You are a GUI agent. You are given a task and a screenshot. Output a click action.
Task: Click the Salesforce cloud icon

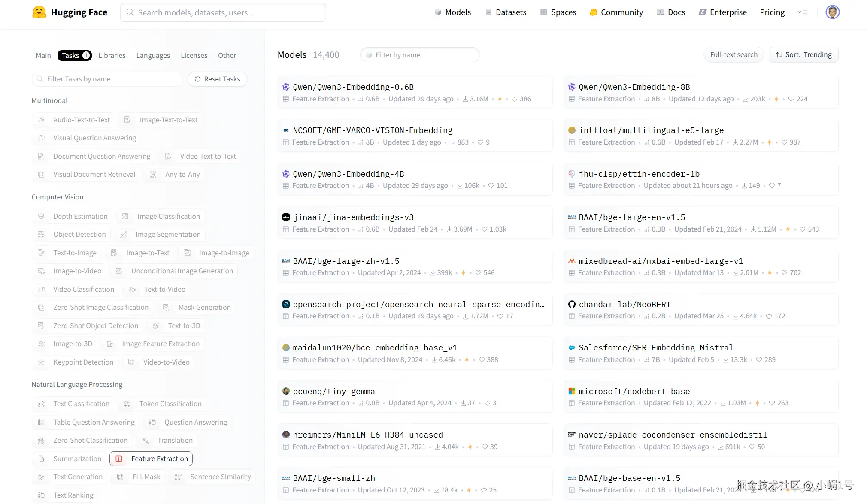pos(572,348)
